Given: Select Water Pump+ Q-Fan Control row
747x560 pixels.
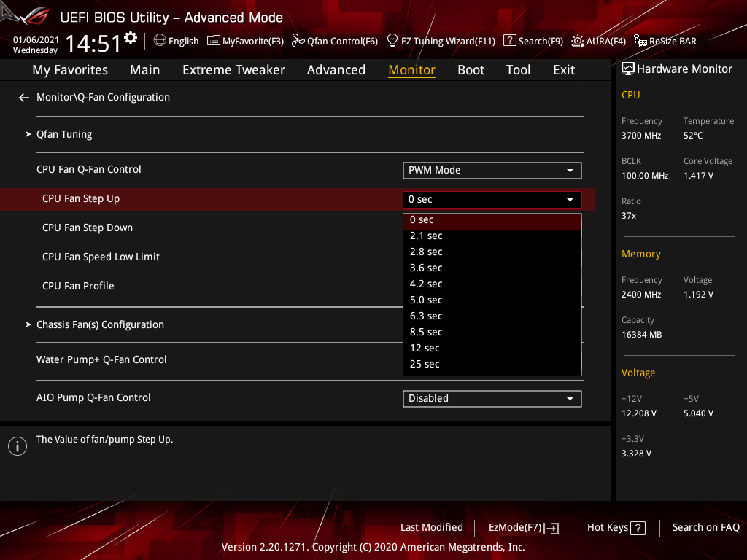Looking at the screenshot, I should pyautogui.click(x=101, y=360).
